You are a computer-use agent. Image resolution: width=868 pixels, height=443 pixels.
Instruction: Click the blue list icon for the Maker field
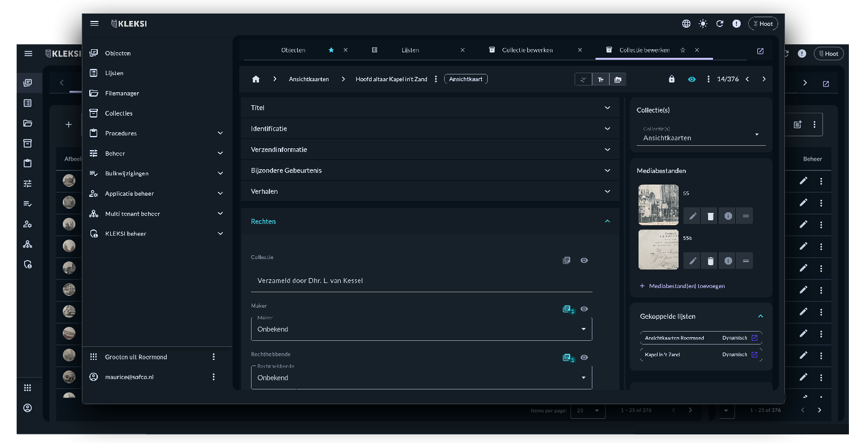coord(568,309)
